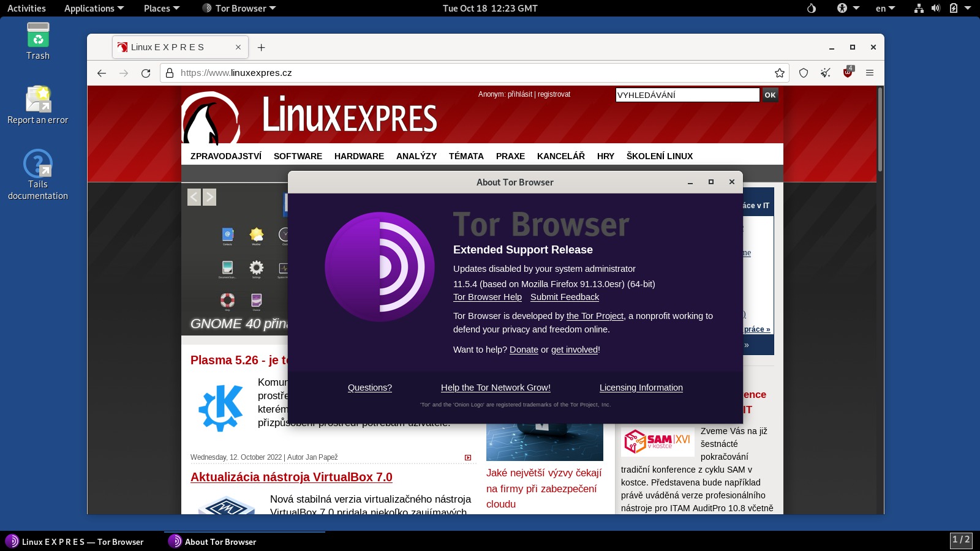Image resolution: width=980 pixels, height=551 pixels.
Task: Open the HRY site section
Action: 606,156
